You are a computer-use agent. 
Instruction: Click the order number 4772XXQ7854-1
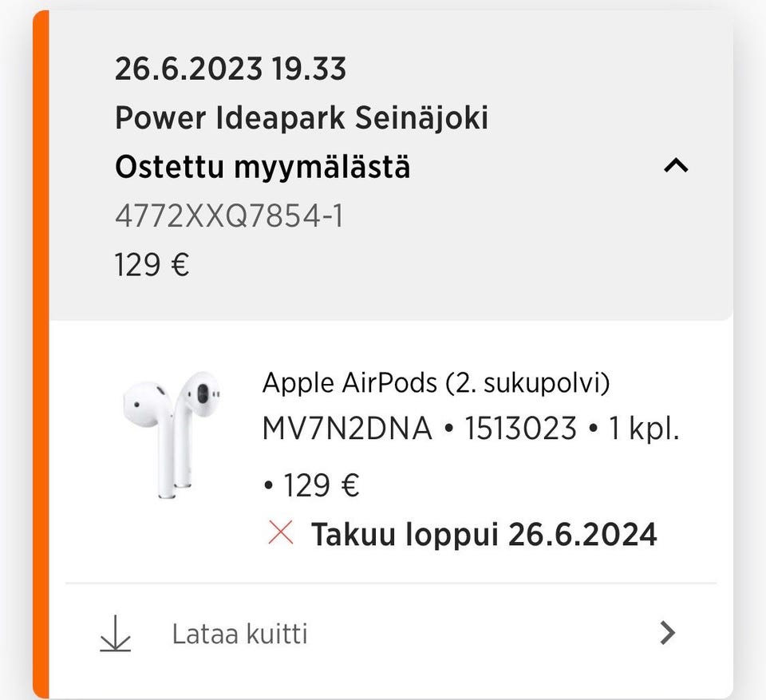pyautogui.click(x=229, y=216)
